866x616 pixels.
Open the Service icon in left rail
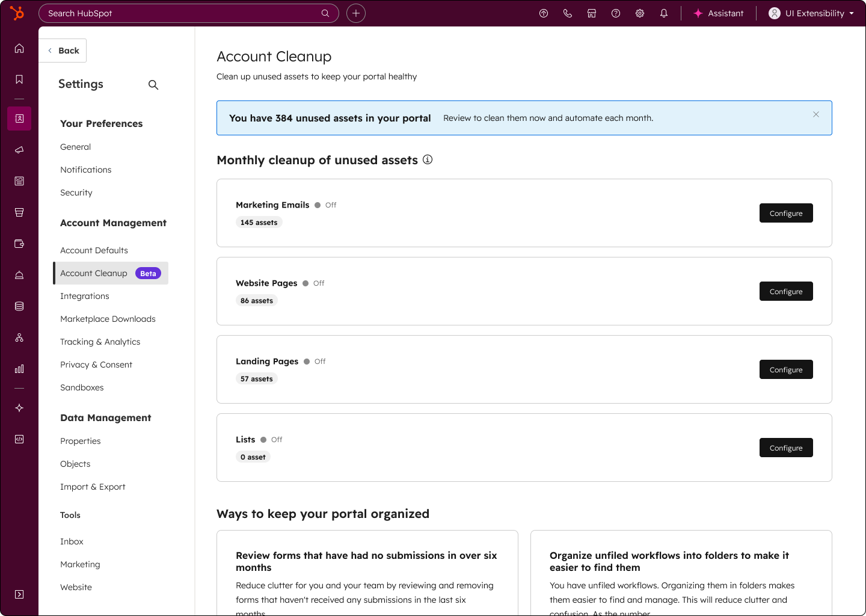pos(19,275)
